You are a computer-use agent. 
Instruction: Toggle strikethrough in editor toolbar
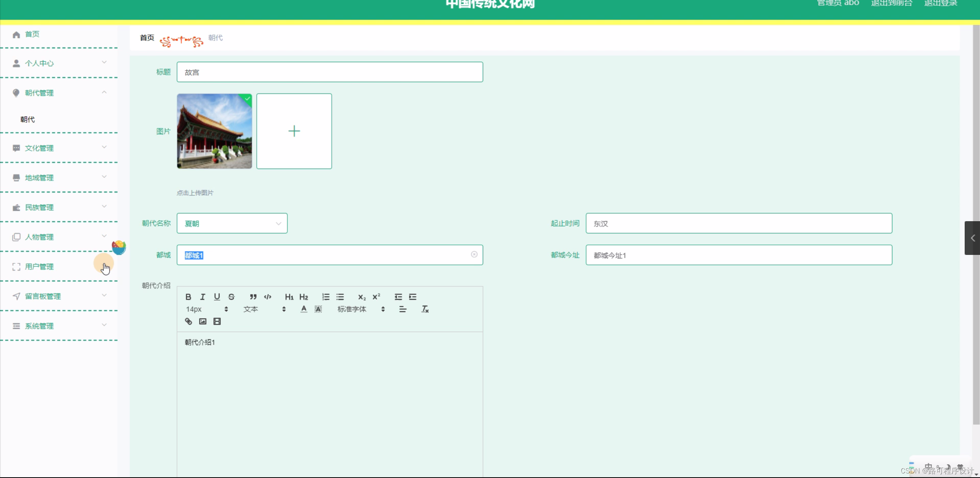[x=231, y=297]
